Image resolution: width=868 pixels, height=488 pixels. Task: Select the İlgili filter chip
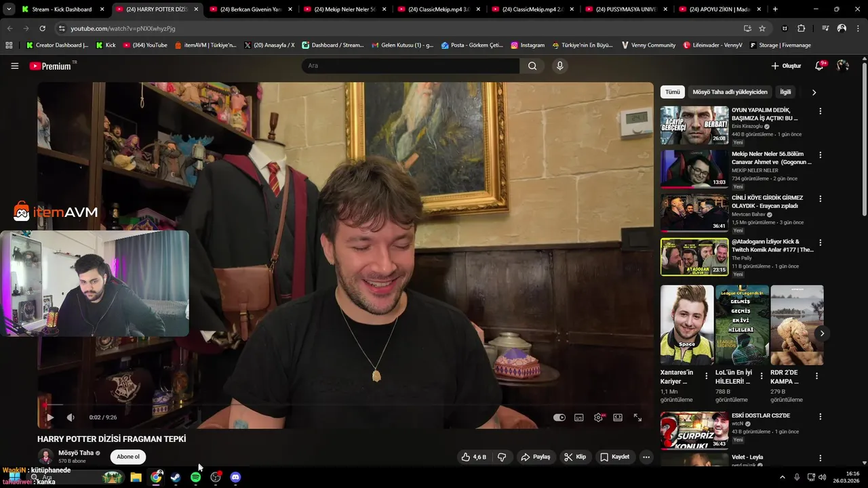(785, 92)
